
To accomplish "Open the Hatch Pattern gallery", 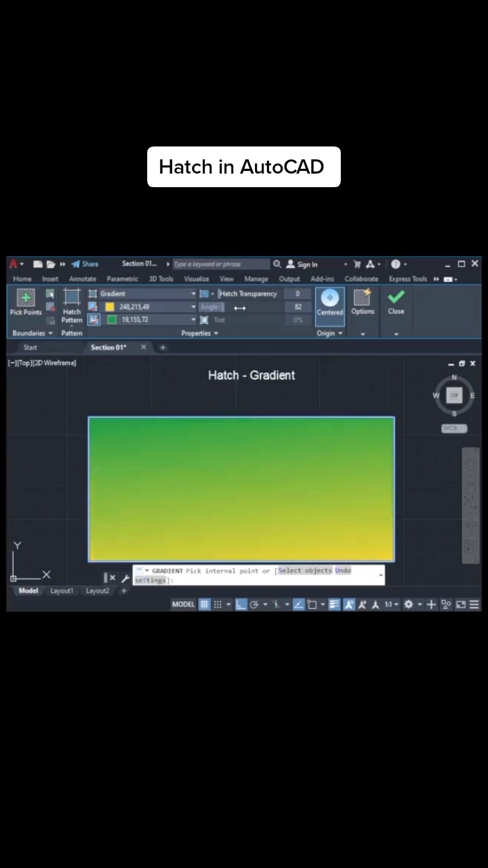I will coord(72,306).
